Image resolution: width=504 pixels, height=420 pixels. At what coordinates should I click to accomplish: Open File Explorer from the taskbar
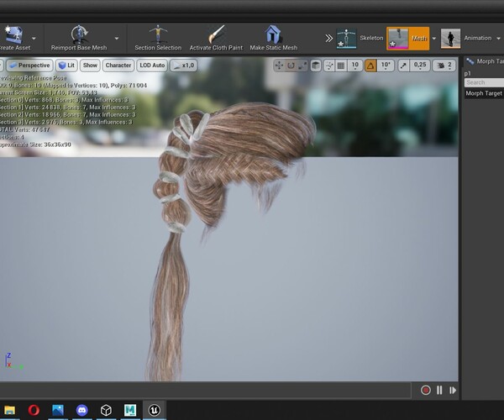click(9, 410)
